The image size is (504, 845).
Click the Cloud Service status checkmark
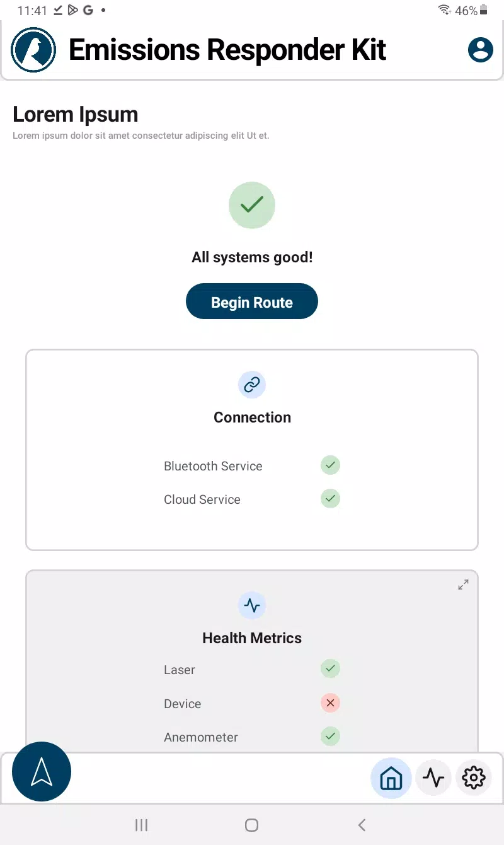pyautogui.click(x=330, y=498)
